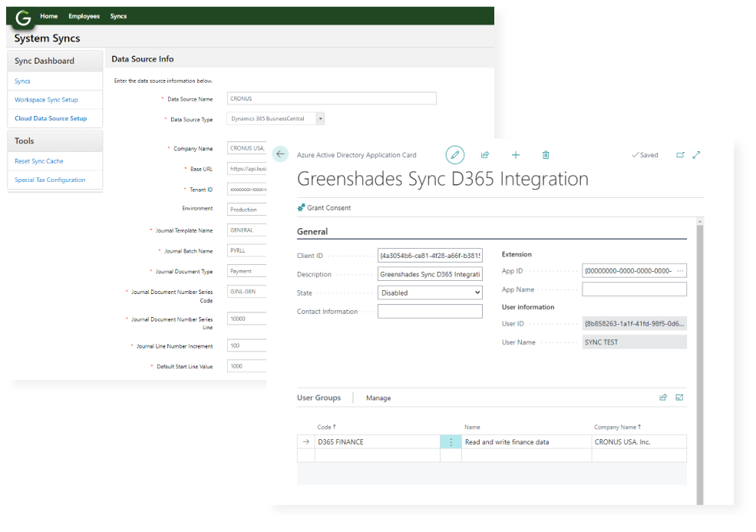Click Journal Document Type field Payment
Screen dimensions: 756x532
(247, 271)
